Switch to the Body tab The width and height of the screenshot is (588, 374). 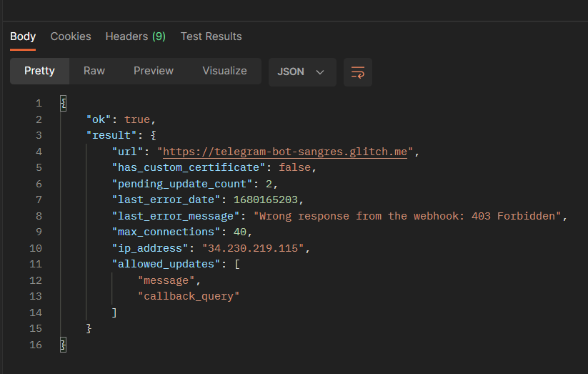[23, 36]
